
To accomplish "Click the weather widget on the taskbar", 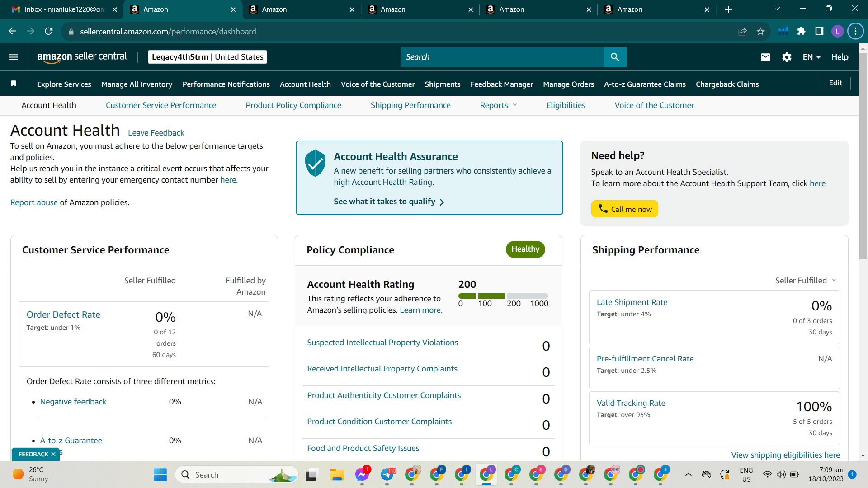I will pyautogui.click(x=31, y=474).
